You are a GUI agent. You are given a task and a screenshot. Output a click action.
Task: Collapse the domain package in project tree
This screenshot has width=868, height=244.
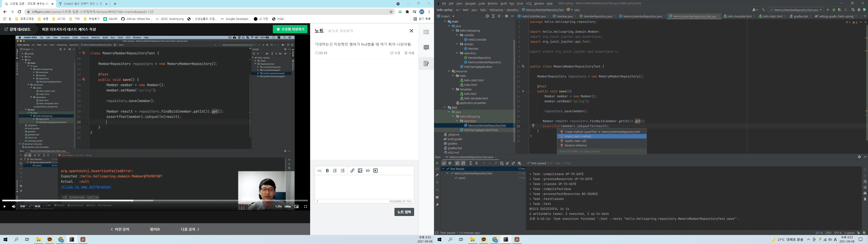457,44
